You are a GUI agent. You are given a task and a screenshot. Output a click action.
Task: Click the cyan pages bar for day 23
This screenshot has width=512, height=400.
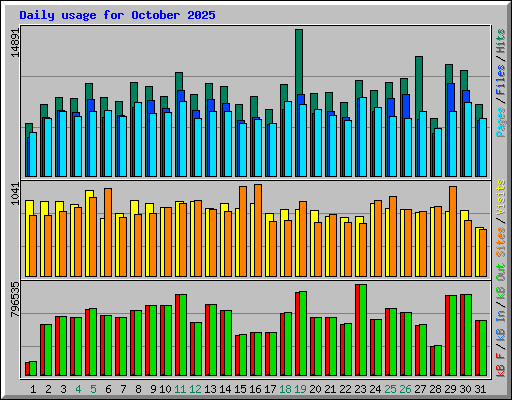click(x=363, y=137)
